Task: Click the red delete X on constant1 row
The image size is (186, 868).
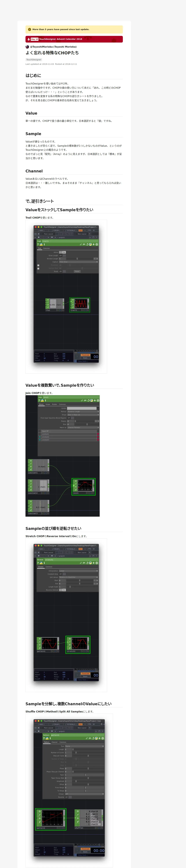Action: tap(98, 434)
